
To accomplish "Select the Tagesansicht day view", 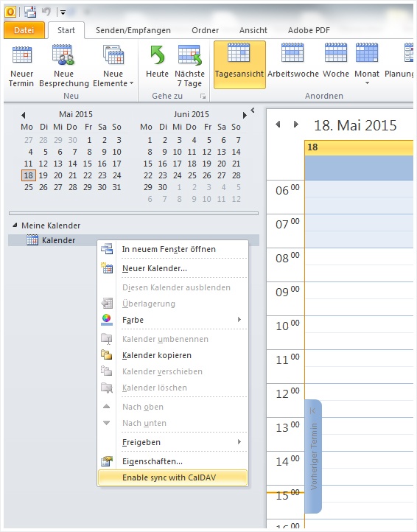I will pos(239,65).
